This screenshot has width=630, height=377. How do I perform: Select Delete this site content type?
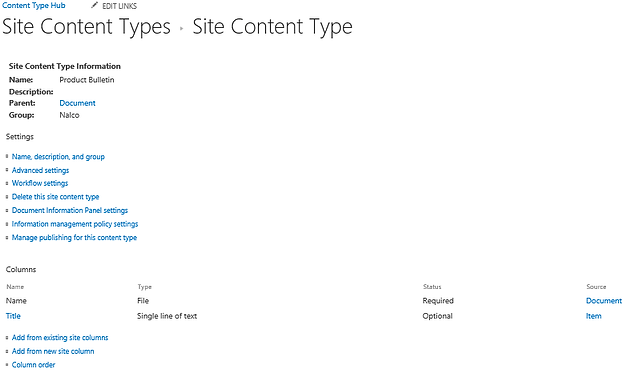(55, 197)
